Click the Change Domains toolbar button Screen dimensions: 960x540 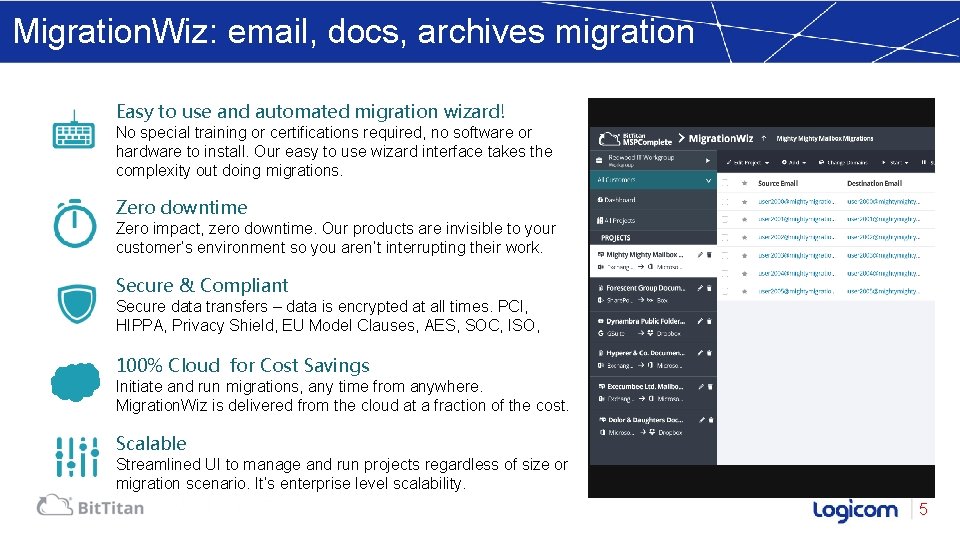pyautogui.click(x=843, y=163)
